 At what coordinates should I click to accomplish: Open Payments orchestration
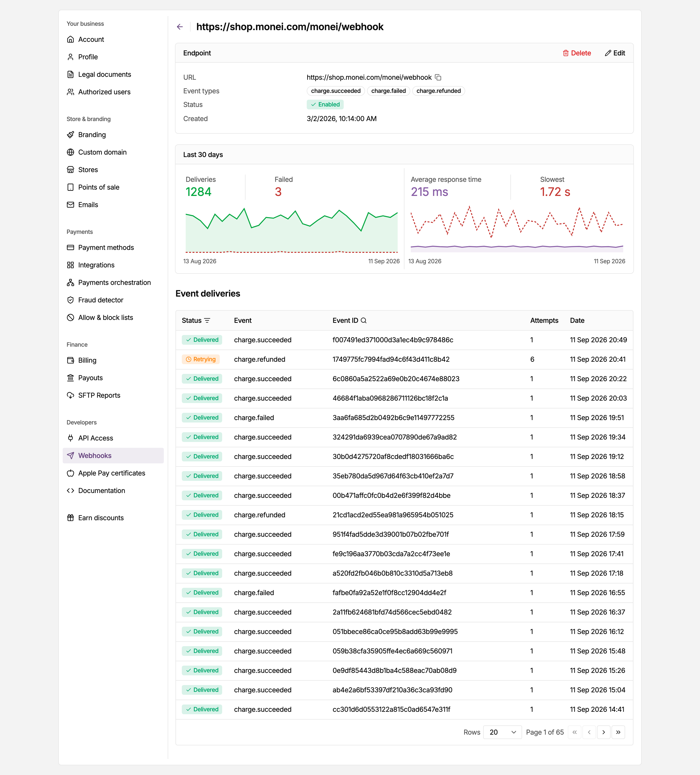114,282
